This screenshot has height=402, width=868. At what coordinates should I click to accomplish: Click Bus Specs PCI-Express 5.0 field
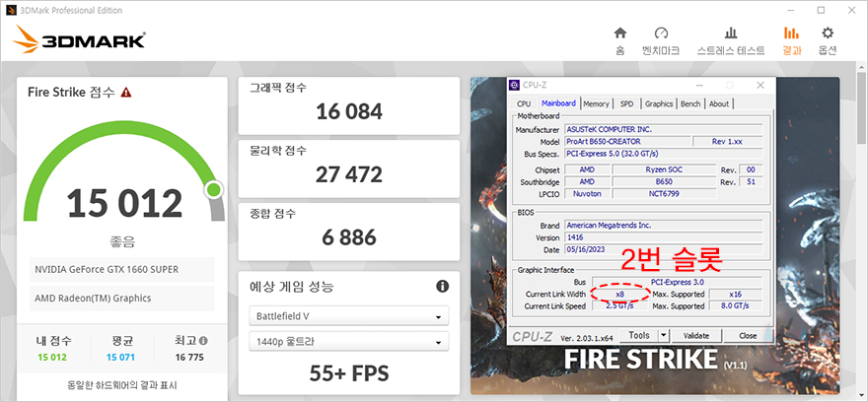pos(663,153)
